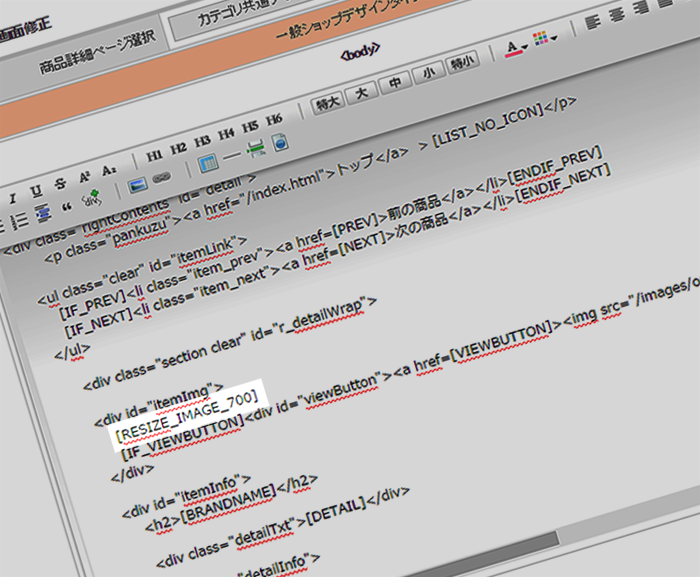Click the indent paragraph icon

[43, 213]
